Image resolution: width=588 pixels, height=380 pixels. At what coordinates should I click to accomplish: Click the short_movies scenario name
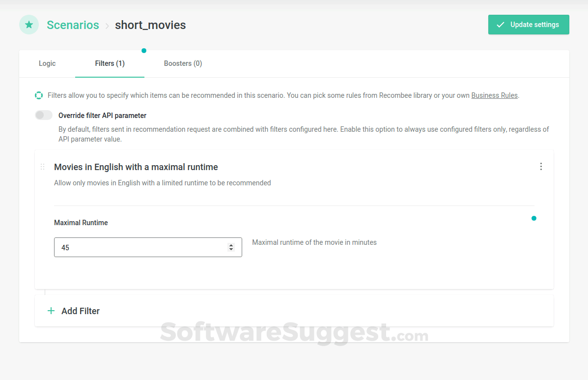click(x=150, y=25)
